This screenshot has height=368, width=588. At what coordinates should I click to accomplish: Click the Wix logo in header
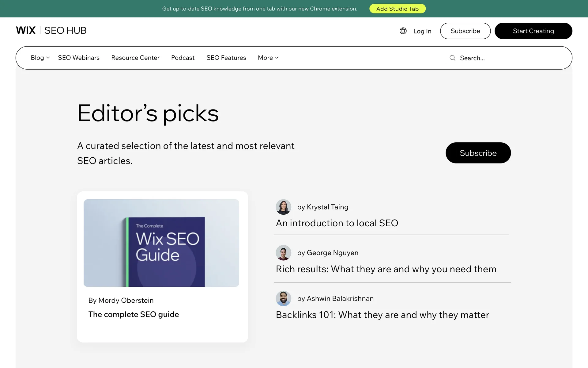click(26, 30)
